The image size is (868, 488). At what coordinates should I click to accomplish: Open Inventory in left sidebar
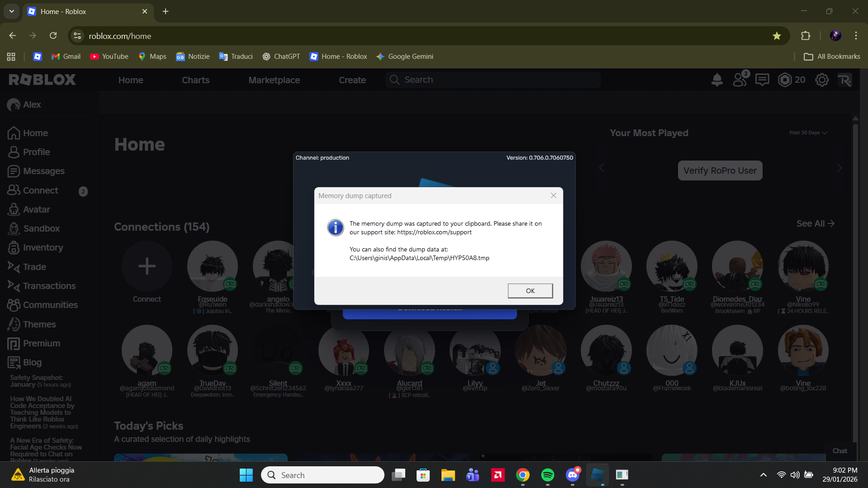click(35, 247)
